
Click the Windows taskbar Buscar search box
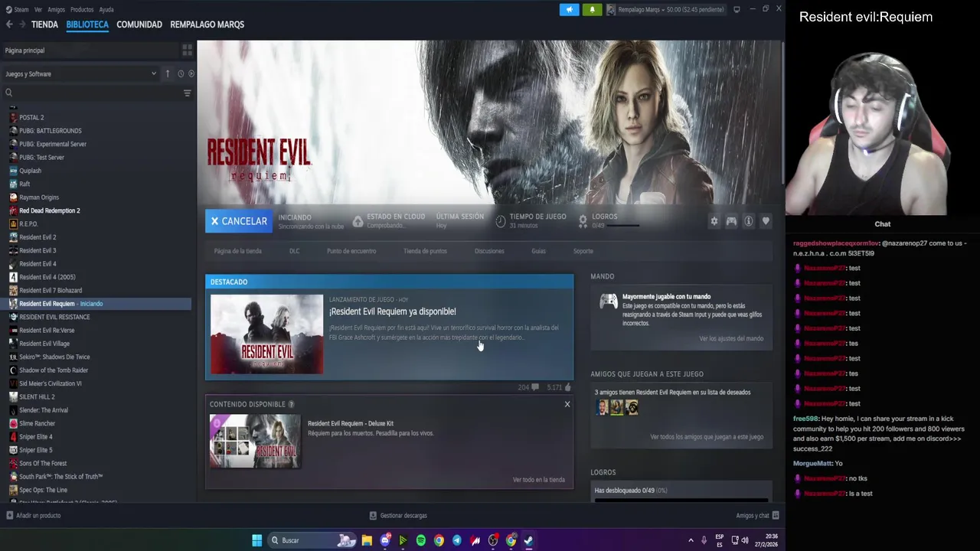coord(312,540)
